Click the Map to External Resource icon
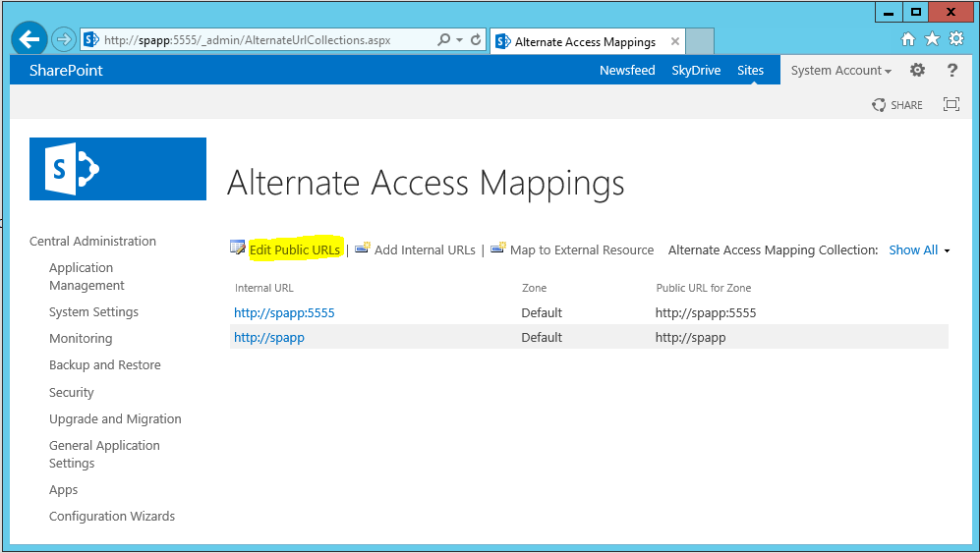Screen dimensions: 980x553 tap(498, 249)
